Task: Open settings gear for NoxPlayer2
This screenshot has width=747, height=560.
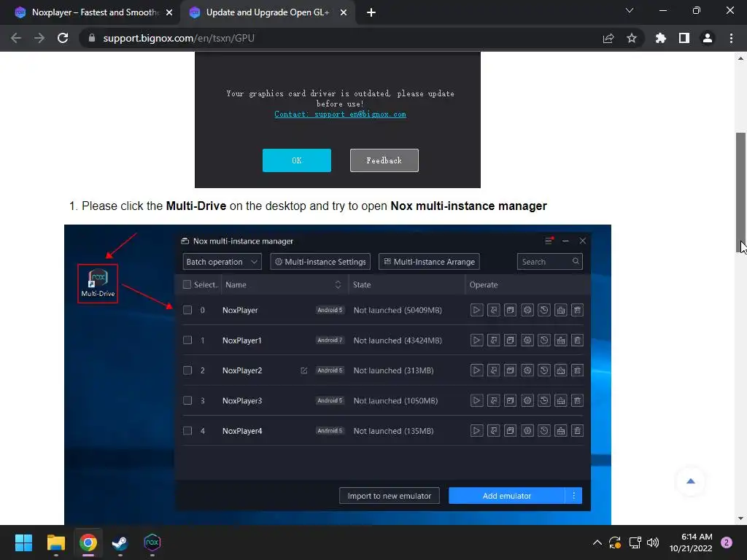Action: tap(527, 370)
